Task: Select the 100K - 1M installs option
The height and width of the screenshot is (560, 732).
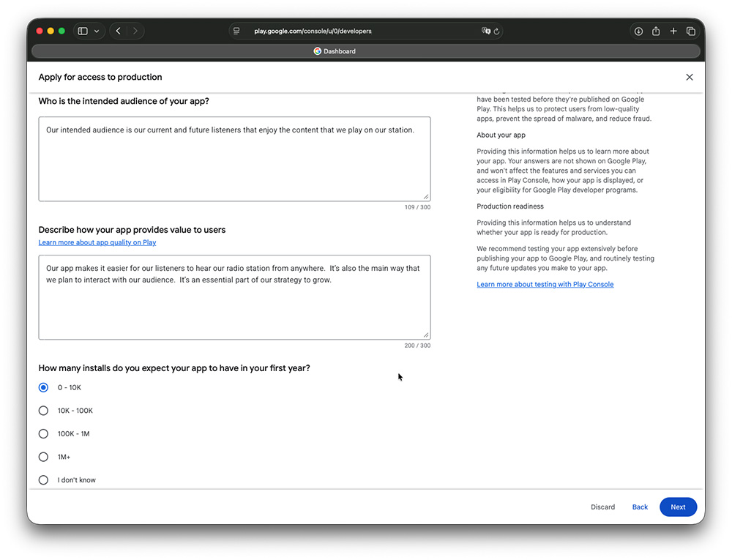Action: [x=43, y=433]
